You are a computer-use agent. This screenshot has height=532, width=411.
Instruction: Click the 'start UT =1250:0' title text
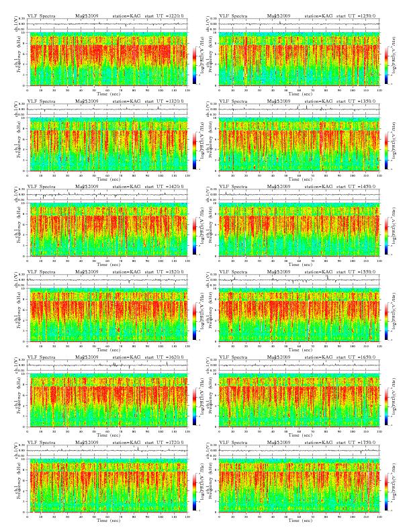coord(356,15)
